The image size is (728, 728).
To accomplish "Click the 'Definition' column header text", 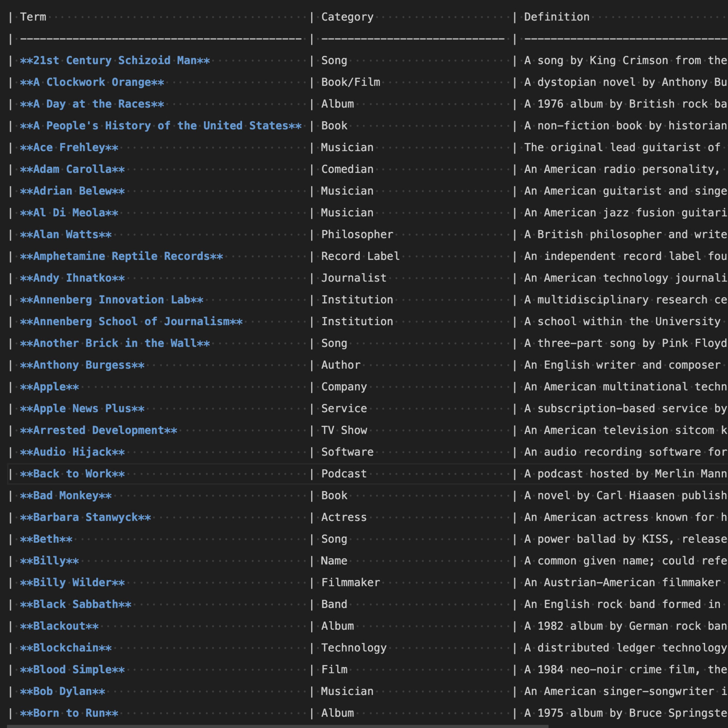I will [x=556, y=17].
